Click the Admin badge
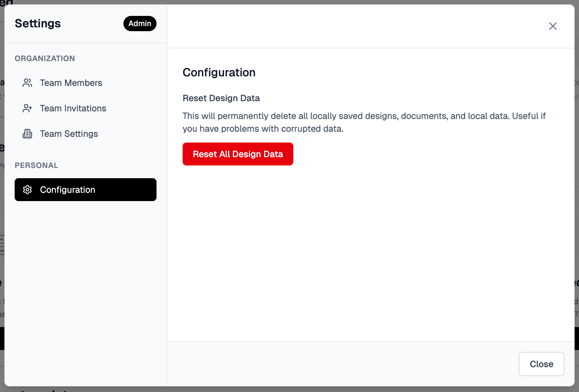The width and height of the screenshot is (579, 392). pos(140,24)
